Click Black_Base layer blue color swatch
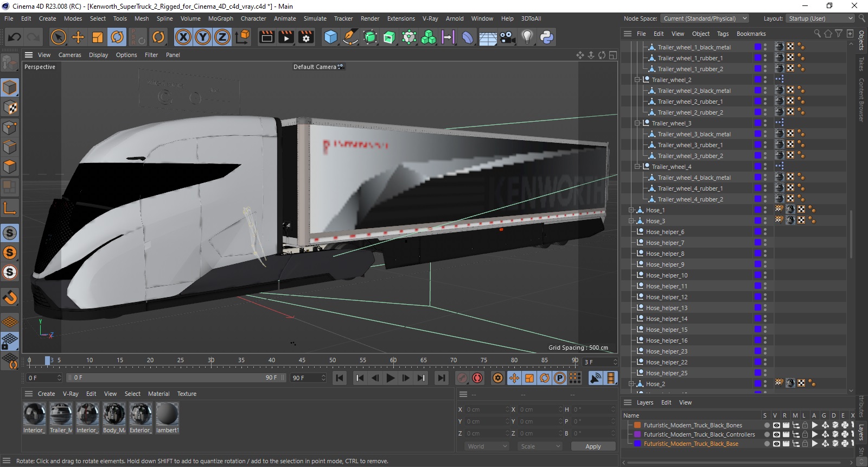The image size is (868, 467). pos(637,444)
